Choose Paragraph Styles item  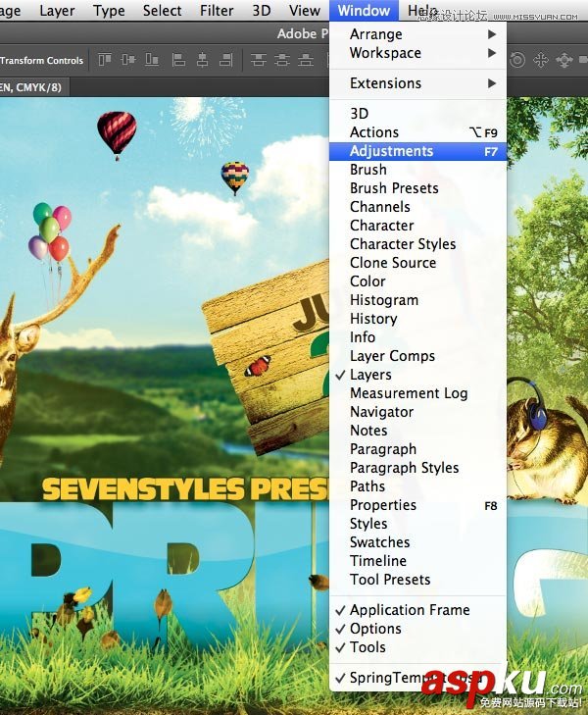pyautogui.click(x=417, y=468)
